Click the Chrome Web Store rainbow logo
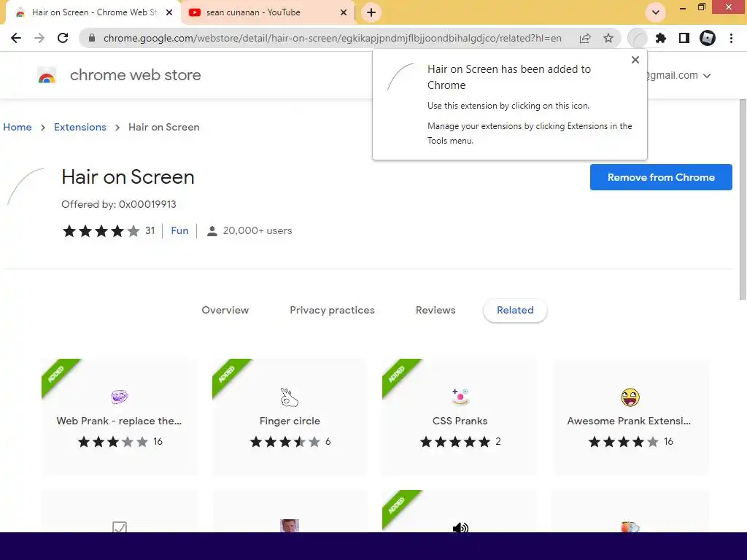Image resolution: width=747 pixels, height=560 pixels. (47, 75)
